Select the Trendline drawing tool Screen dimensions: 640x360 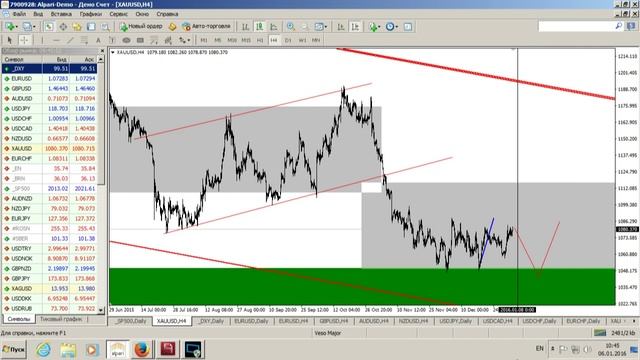pos(70,40)
